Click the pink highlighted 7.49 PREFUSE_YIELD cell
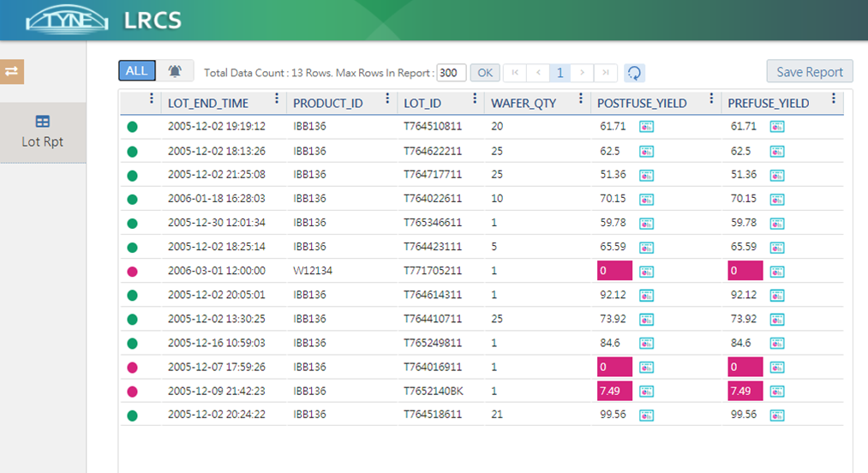 coord(744,392)
